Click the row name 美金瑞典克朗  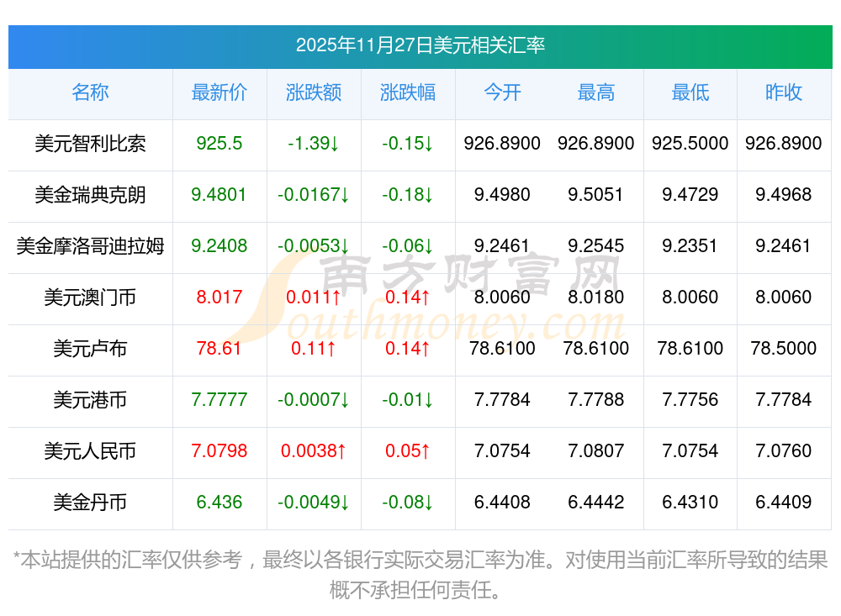[x=90, y=195]
